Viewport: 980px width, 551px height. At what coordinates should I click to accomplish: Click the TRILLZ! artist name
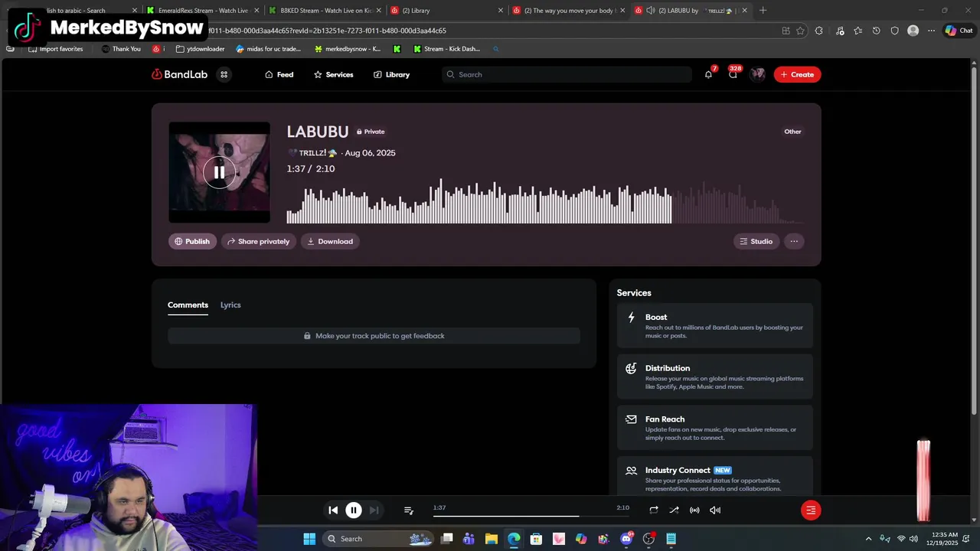[x=312, y=153]
